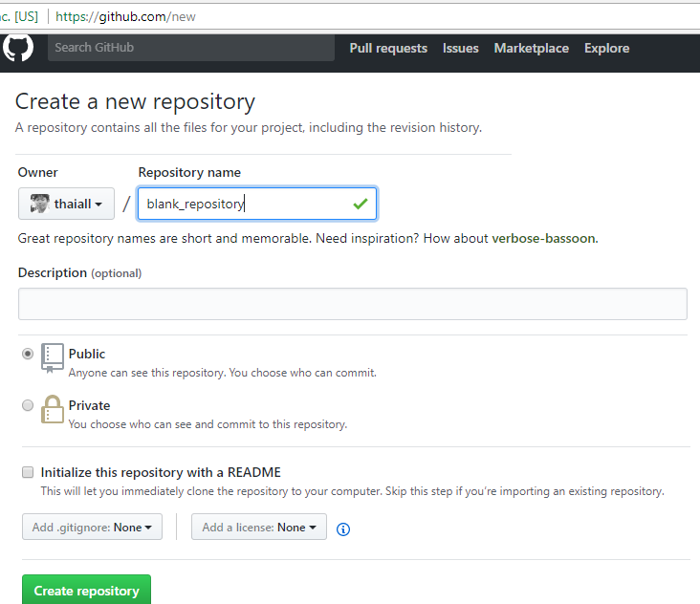Open Pull requests in the navigation bar

pos(388,48)
